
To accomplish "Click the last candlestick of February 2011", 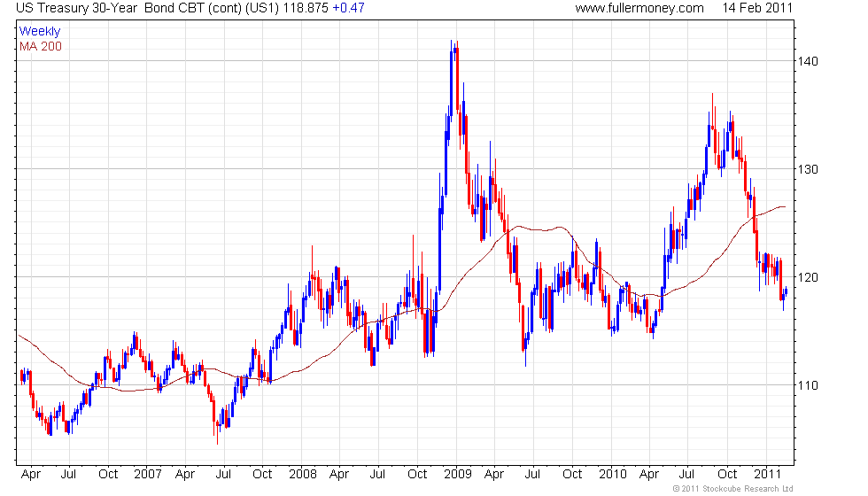I will (x=787, y=291).
